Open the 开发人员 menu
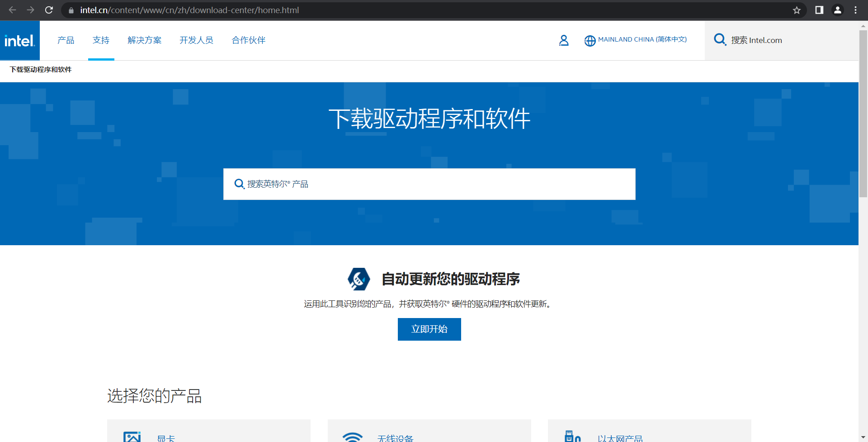Image resolution: width=868 pixels, height=442 pixels. [196, 40]
